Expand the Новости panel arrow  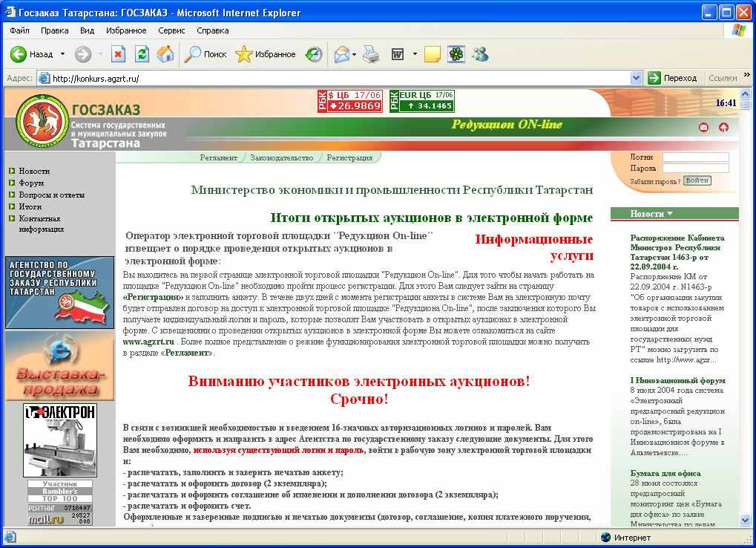(x=670, y=213)
